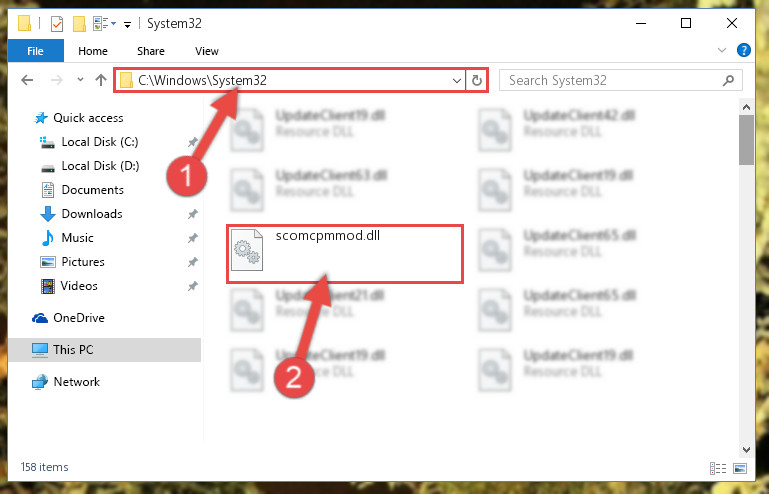Go up one folder level
The height and width of the screenshot is (494, 769).
tap(101, 80)
